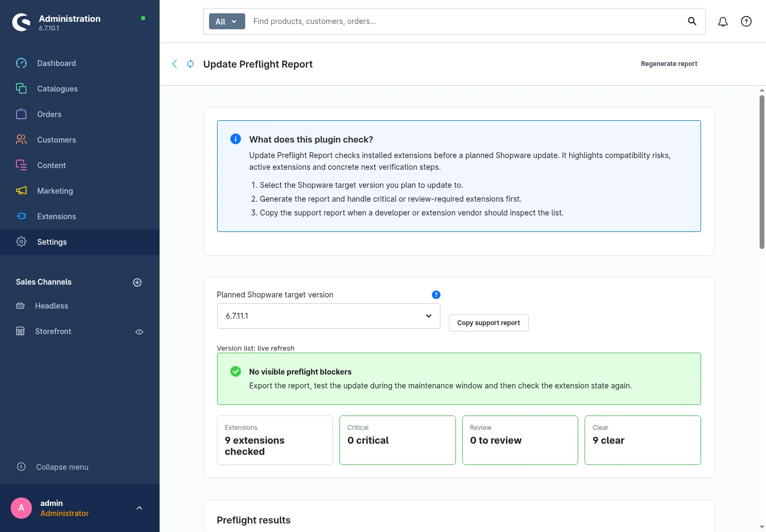Click the Orders bag icon
Screen dimensions: 766x532
click(21, 114)
